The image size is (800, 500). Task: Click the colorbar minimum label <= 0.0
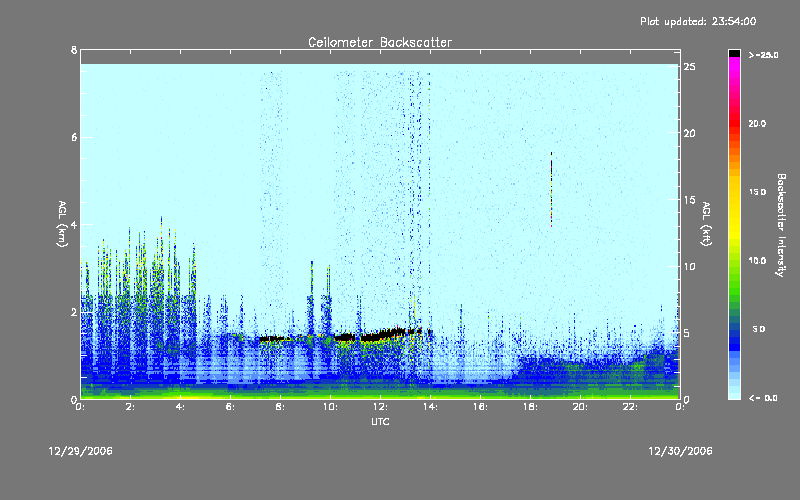tap(763, 398)
